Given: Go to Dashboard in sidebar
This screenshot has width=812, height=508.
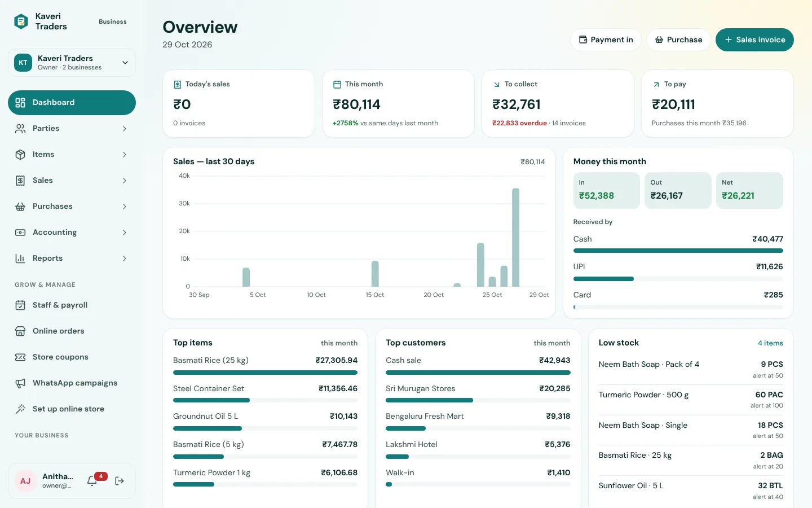Looking at the screenshot, I should click(72, 103).
